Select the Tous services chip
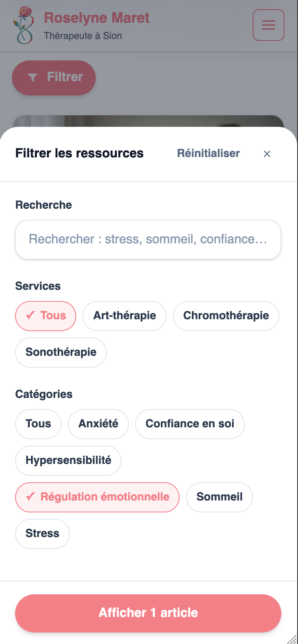This screenshot has height=644, width=298. 46,316
